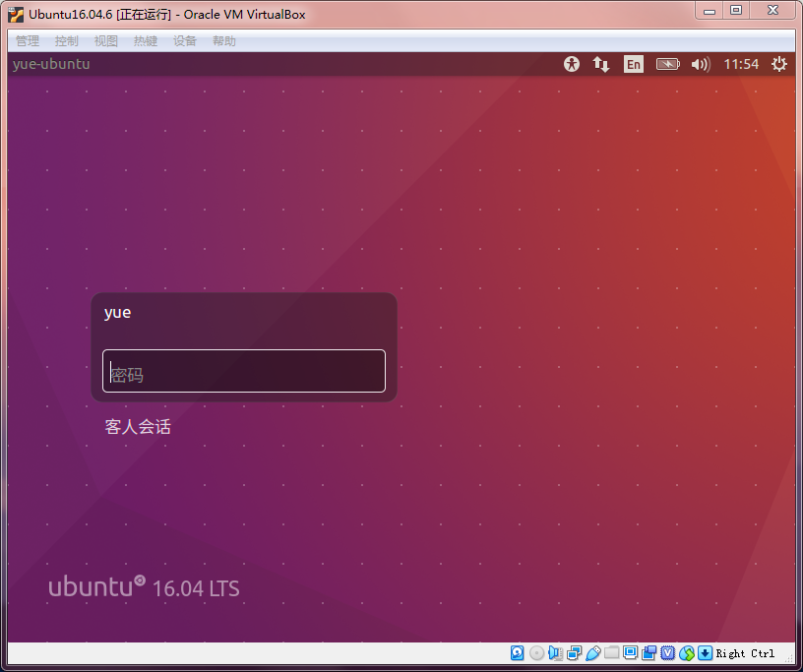
Task: Click the hard disk activity status icon
Action: point(518,653)
